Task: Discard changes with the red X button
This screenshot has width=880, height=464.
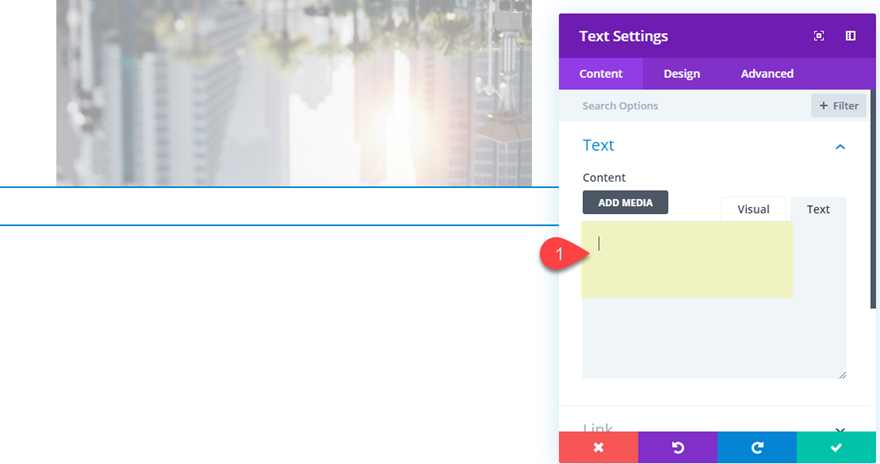Action: click(x=598, y=447)
